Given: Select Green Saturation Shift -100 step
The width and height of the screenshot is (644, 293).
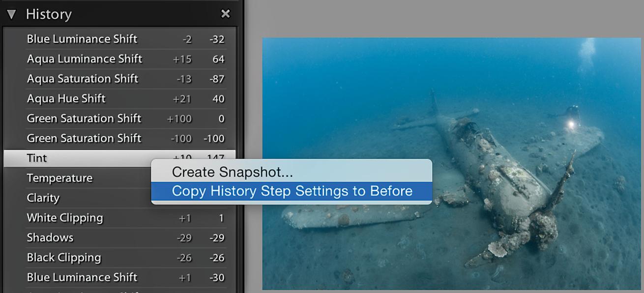Looking at the screenshot, I should (84, 138).
